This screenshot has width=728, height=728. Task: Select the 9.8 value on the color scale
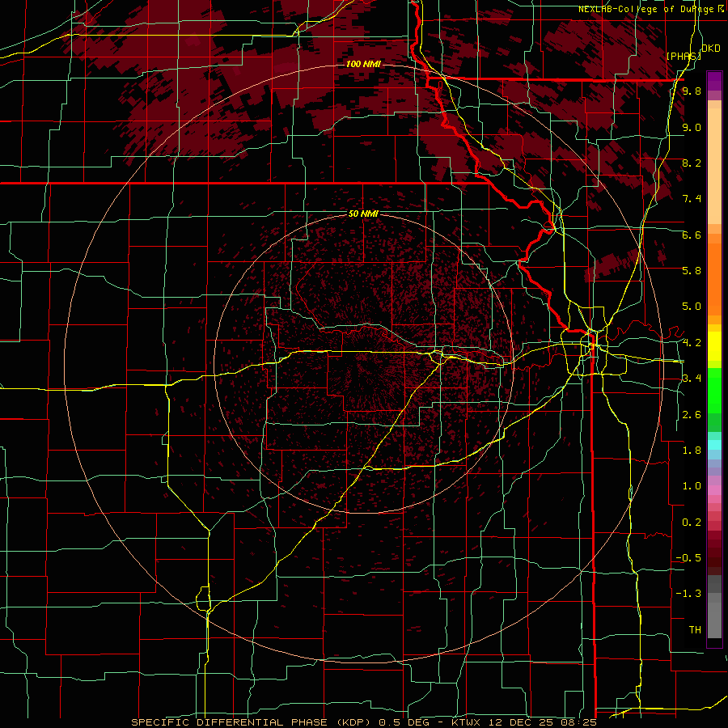click(692, 91)
